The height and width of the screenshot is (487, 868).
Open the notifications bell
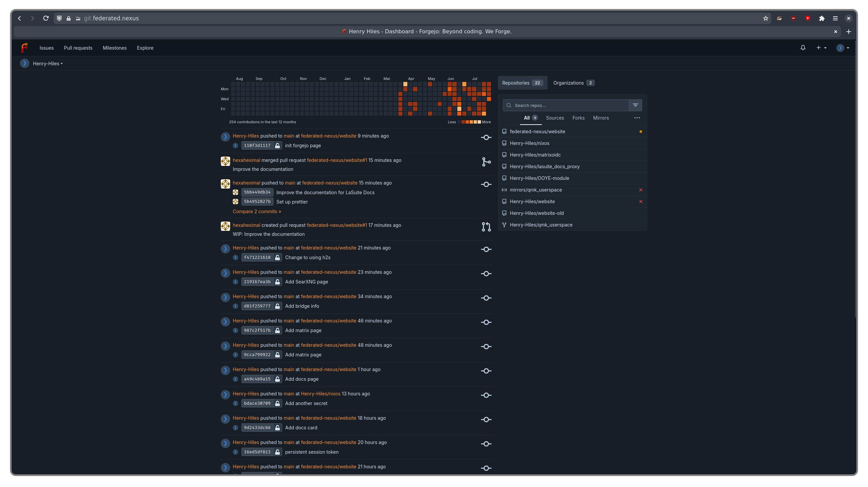[x=803, y=48]
